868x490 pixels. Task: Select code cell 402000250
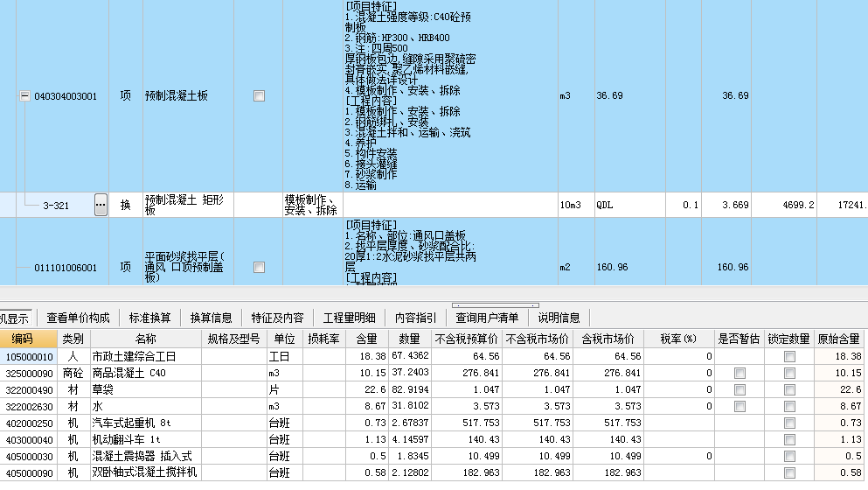click(29, 423)
